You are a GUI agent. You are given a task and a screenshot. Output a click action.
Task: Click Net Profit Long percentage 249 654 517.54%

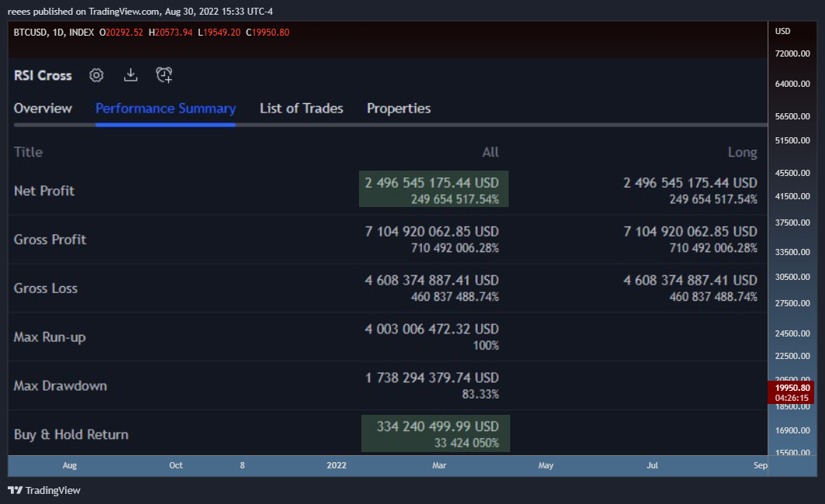713,199
